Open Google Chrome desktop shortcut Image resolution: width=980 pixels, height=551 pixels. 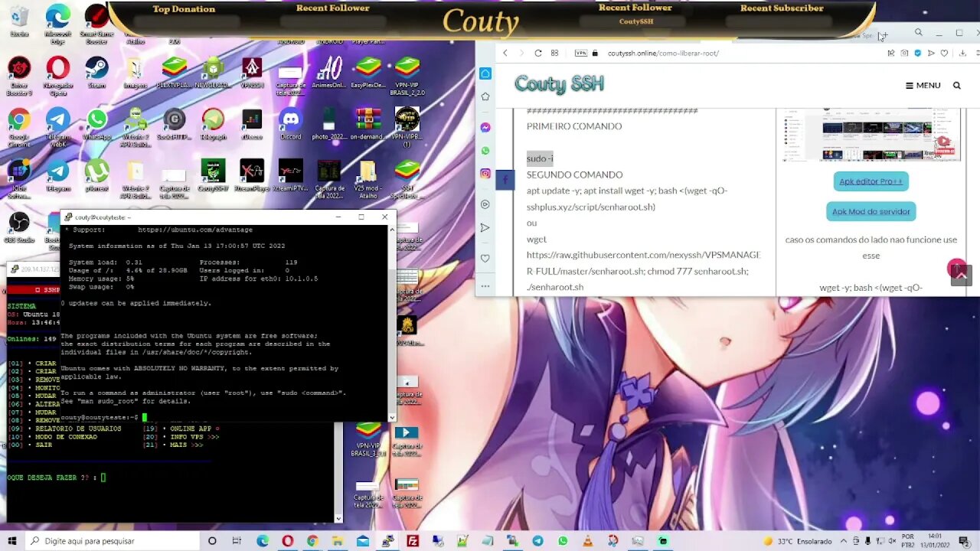[19, 126]
